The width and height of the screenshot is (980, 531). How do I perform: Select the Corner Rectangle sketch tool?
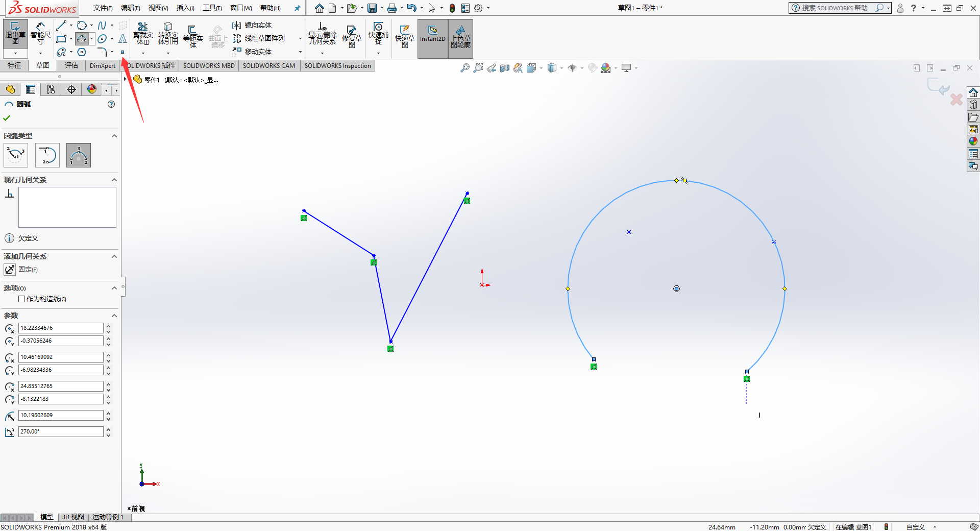61,39
